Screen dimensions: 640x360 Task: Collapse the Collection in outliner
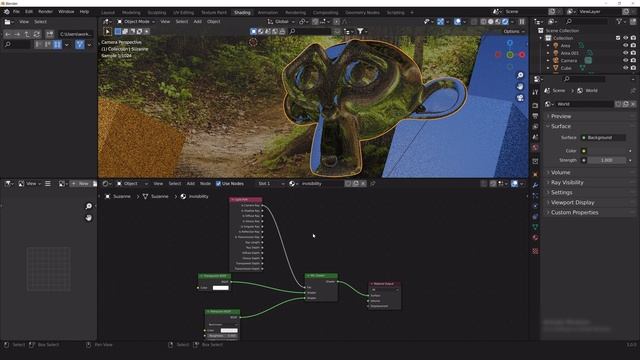541,38
